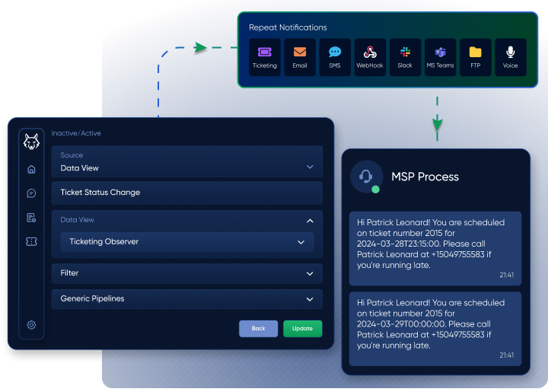Image resolution: width=548 pixels, height=392 pixels.
Task: Choose the MS Teams notification icon
Action: click(440, 57)
